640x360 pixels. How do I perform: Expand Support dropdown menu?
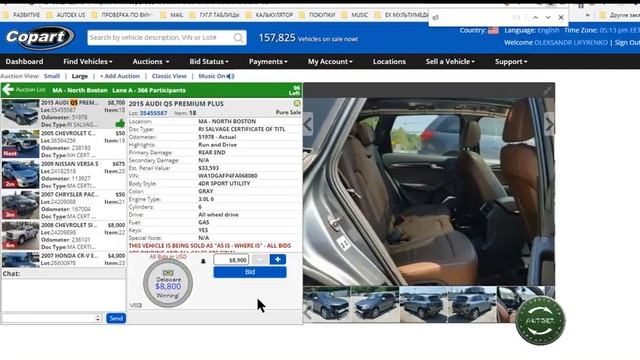pos(511,62)
